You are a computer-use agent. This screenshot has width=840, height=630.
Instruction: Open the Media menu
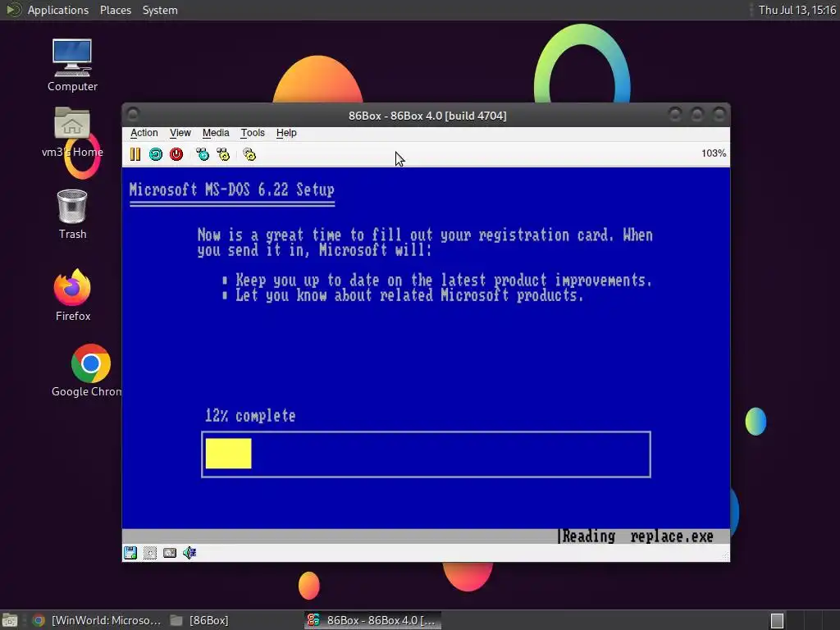coord(216,133)
